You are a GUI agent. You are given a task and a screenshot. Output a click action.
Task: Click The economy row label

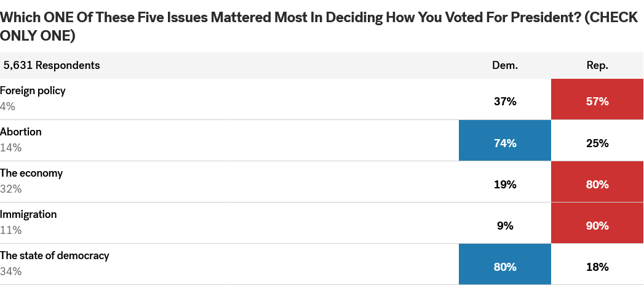(x=31, y=173)
